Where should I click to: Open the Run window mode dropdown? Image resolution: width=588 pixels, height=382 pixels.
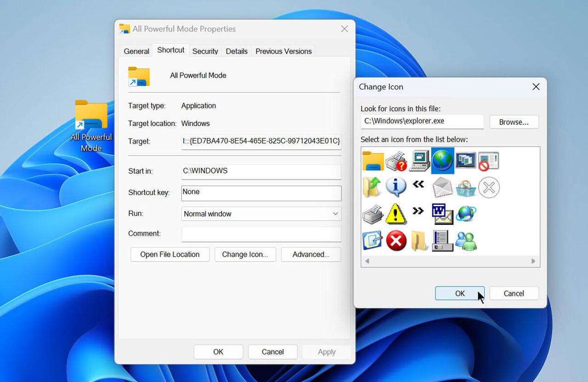(261, 213)
